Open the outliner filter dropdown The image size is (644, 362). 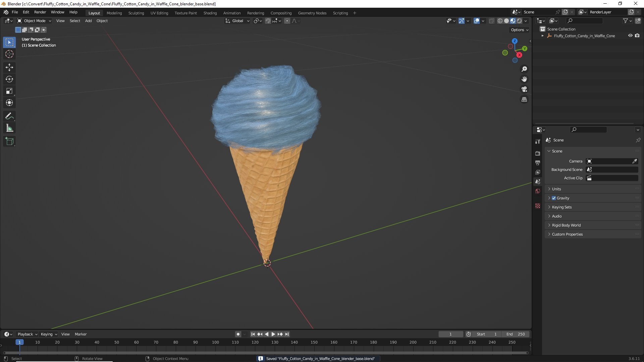coord(627,21)
